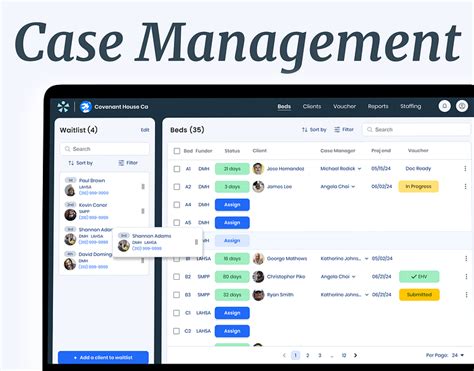This screenshot has width=474, height=371.
Task: Open row A1 three-dot options menu
Action: tap(465, 169)
